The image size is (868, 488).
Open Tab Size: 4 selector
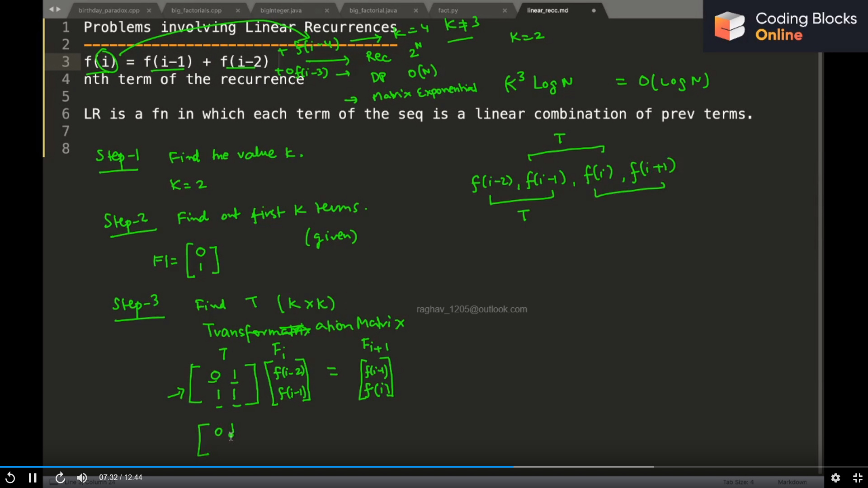[738, 482]
